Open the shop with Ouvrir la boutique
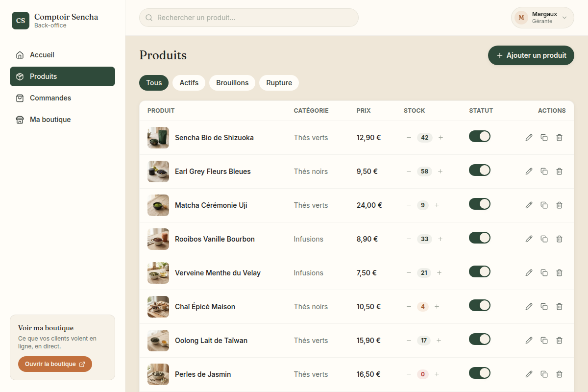 pos(55,364)
